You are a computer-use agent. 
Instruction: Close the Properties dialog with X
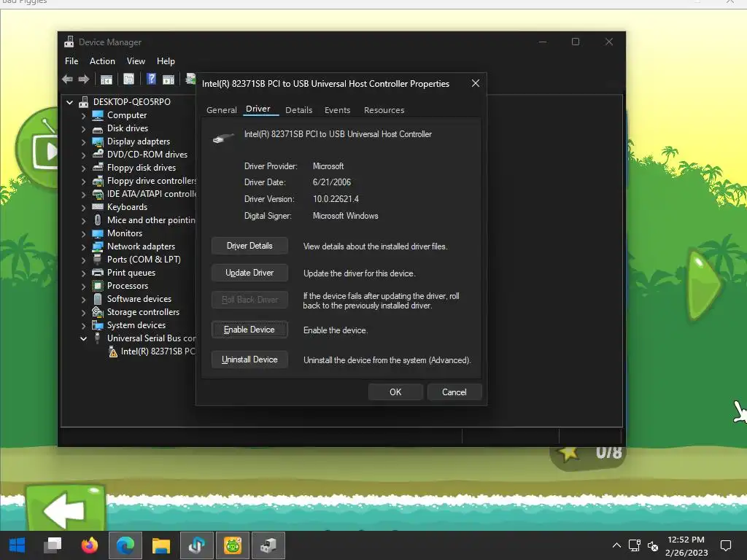coord(476,83)
